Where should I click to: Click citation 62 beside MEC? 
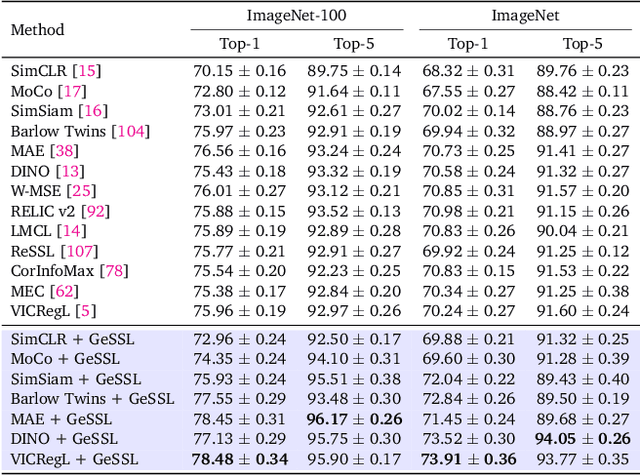click(x=64, y=291)
